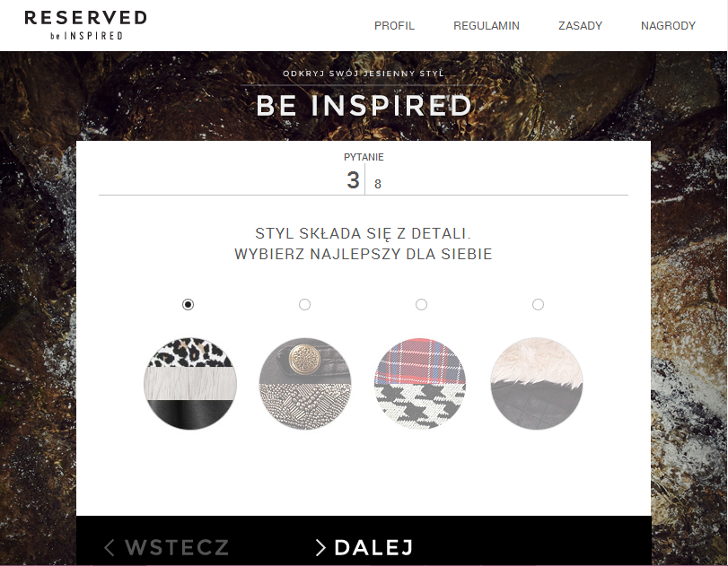The width and height of the screenshot is (728, 566).
Task: Click the WSTECZ back button
Action: pos(167,547)
